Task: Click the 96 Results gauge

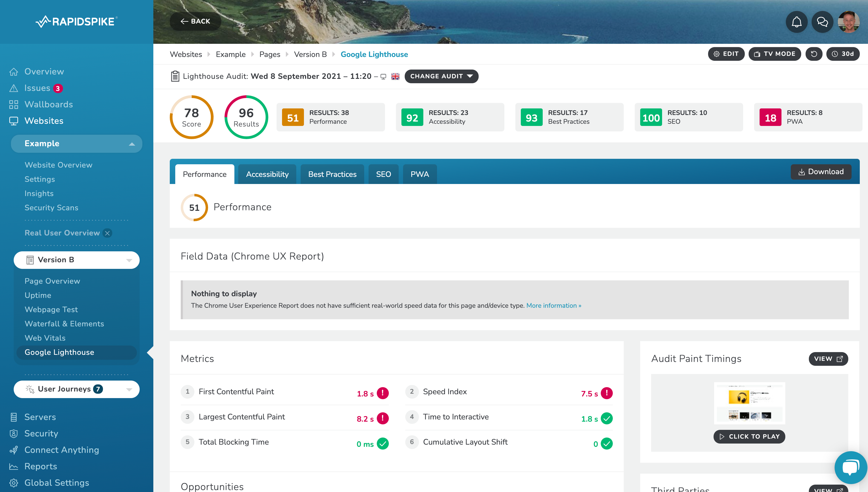Action: click(246, 117)
